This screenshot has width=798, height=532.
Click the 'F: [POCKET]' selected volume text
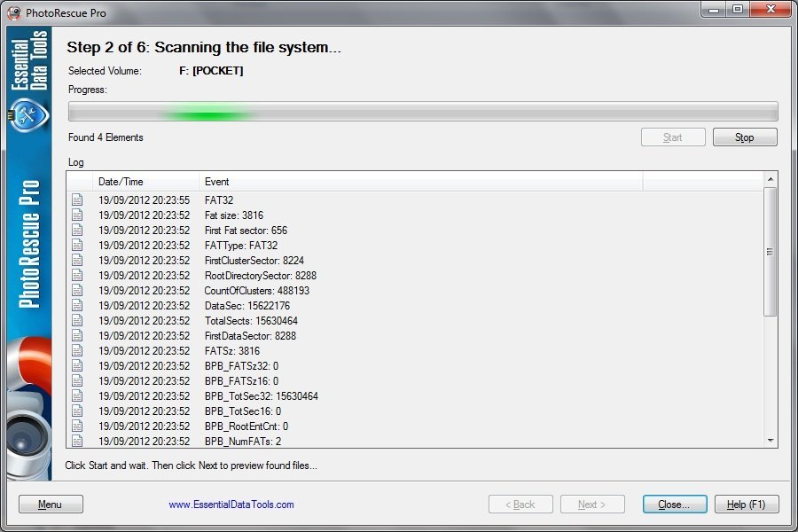point(211,71)
